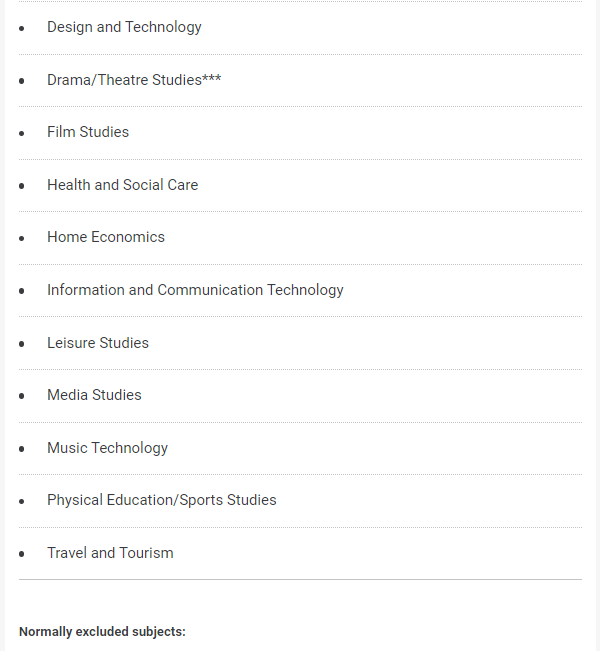Image resolution: width=600 pixels, height=651 pixels.
Task: Click the bullet beside Design and Technology
Action: (x=22, y=28)
